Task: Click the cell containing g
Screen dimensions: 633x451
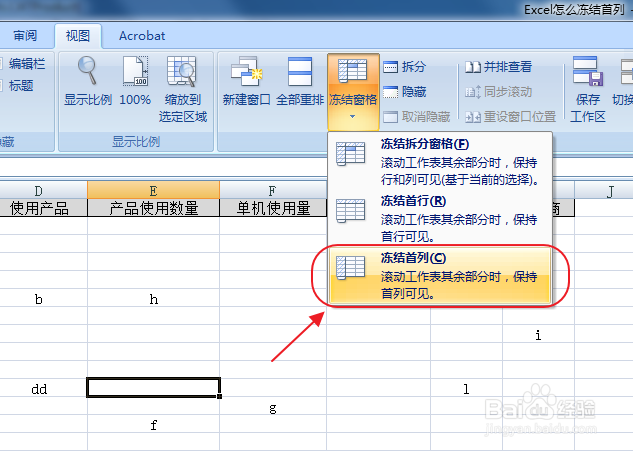Action: point(273,406)
